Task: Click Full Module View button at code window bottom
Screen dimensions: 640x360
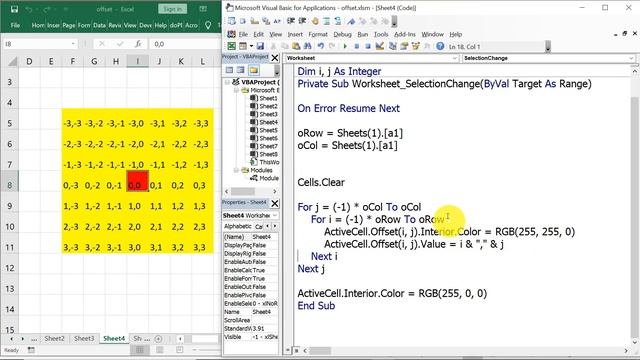Action: click(297, 350)
